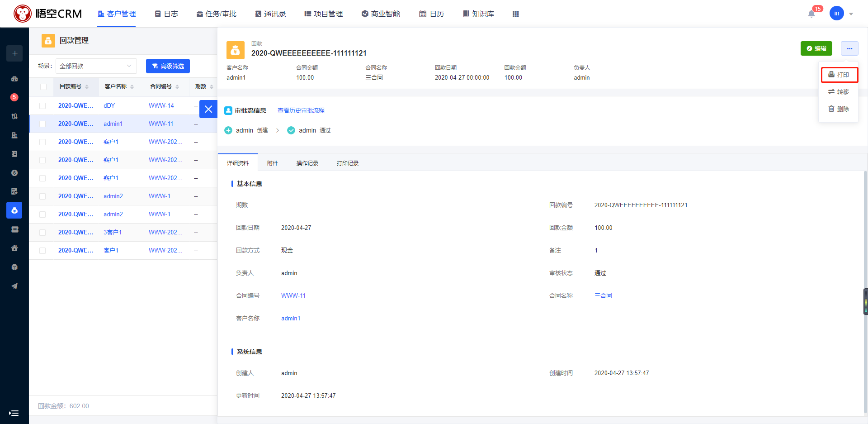Screen dimensions: 868x424
Task: Open the dashboard gauge icon in sidebar
Action: coord(14,79)
